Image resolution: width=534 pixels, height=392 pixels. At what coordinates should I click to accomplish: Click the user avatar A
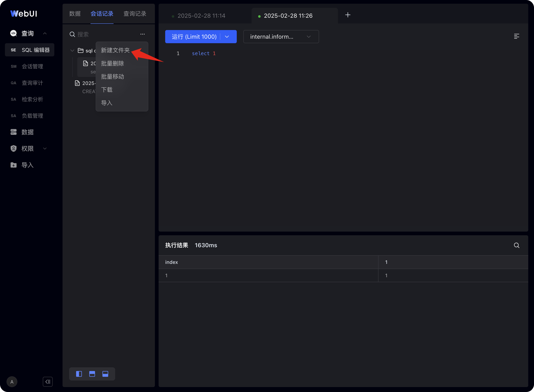[x=12, y=382]
